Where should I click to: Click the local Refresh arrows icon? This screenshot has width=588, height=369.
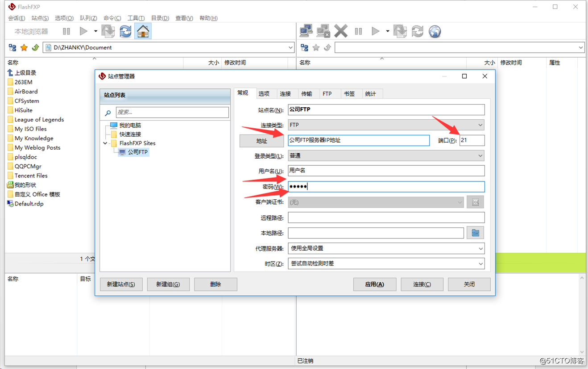click(126, 31)
